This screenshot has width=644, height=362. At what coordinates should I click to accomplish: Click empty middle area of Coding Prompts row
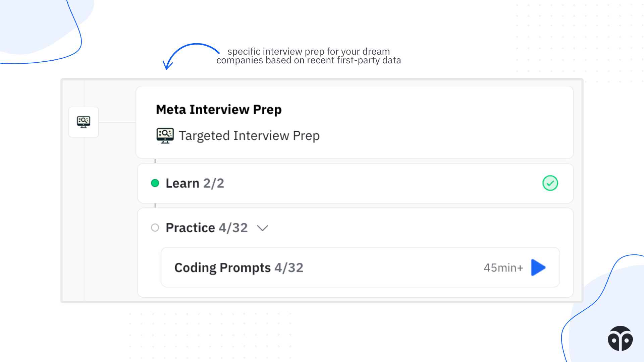pyautogui.click(x=386, y=268)
